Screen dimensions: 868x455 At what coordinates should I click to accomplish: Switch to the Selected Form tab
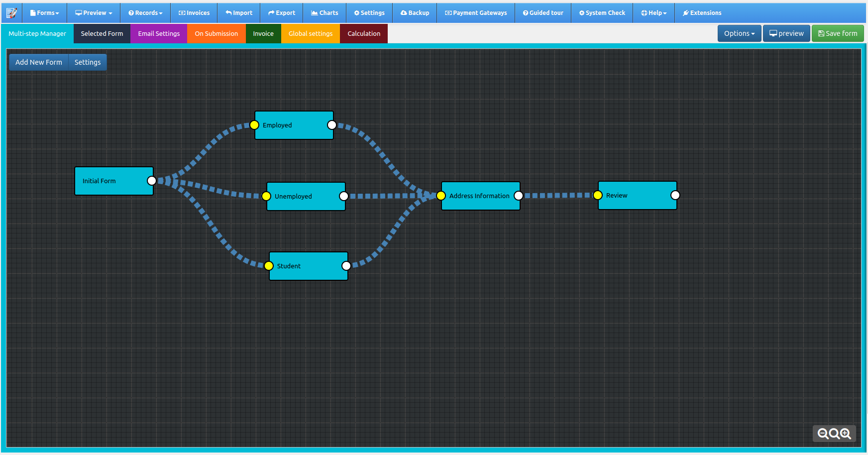[102, 33]
